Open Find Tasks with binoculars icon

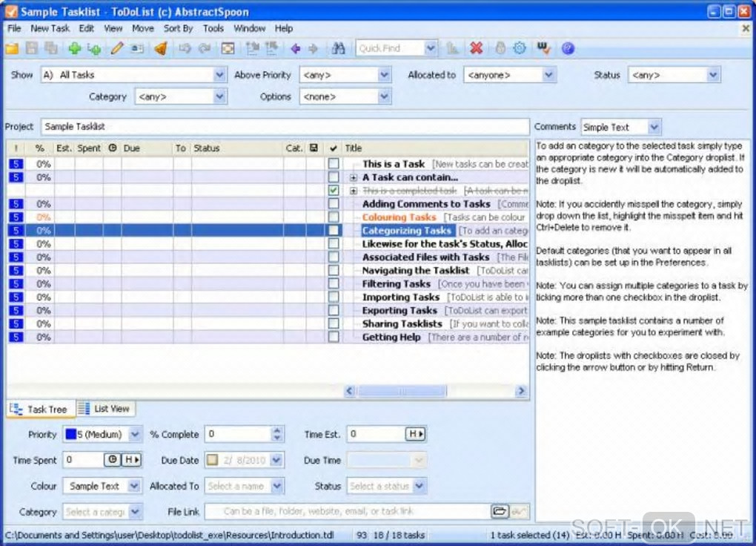339,48
